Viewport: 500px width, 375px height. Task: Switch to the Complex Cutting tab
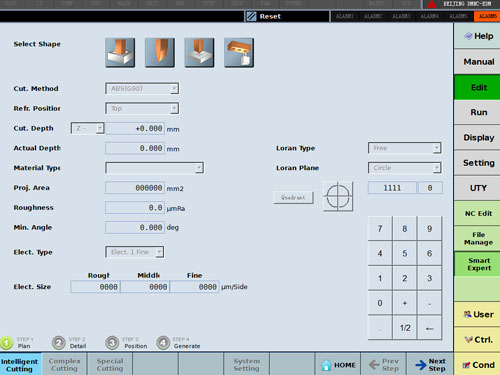point(65,365)
